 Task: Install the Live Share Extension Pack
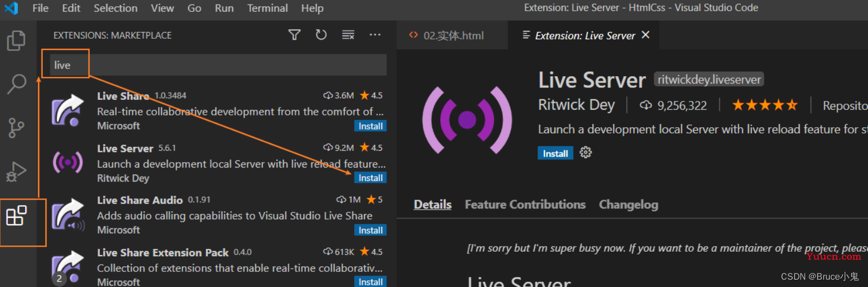click(371, 281)
